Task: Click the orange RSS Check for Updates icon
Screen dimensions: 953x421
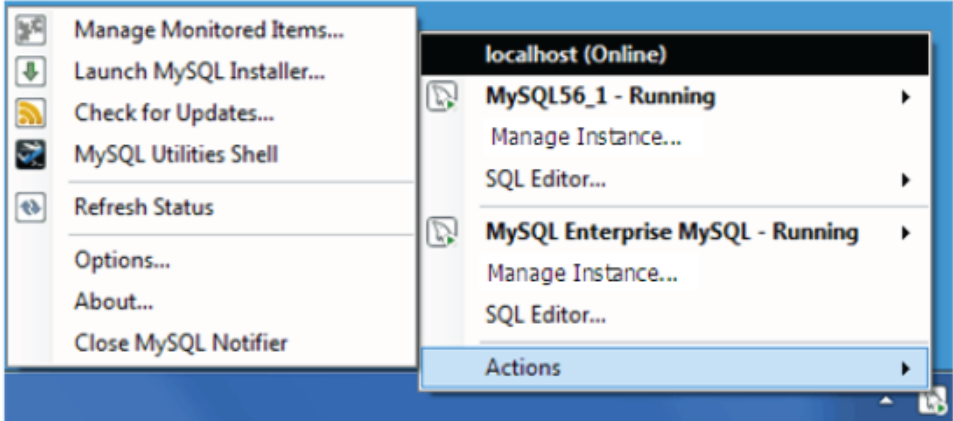Action: [x=30, y=113]
